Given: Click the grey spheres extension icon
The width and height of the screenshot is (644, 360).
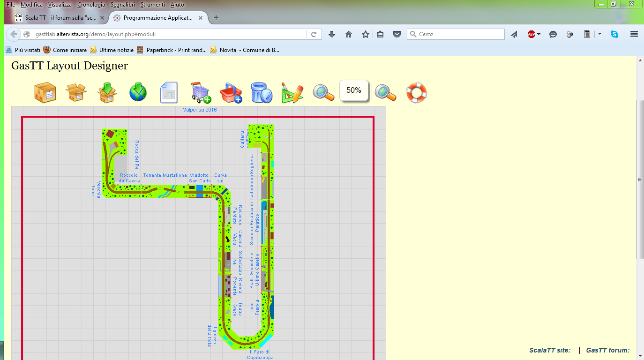Looking at the screenshot, I should 570,34.
